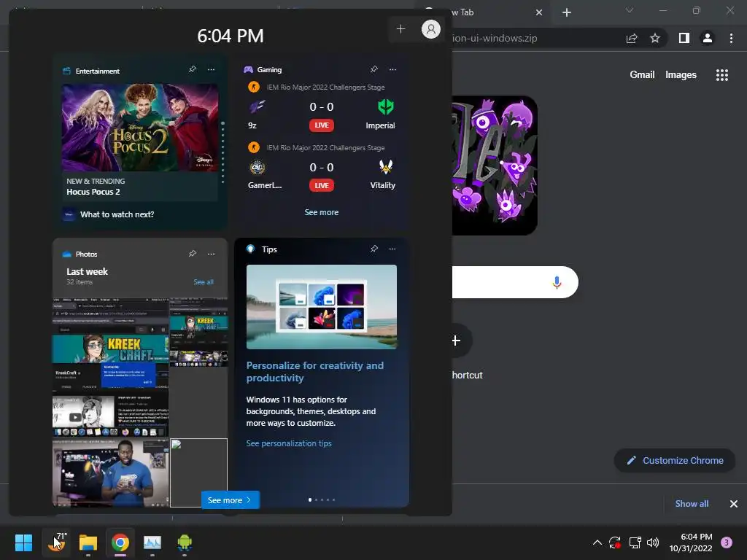Open the Google apps grid
The image size is (747, 560).
(x=721, y=75)
